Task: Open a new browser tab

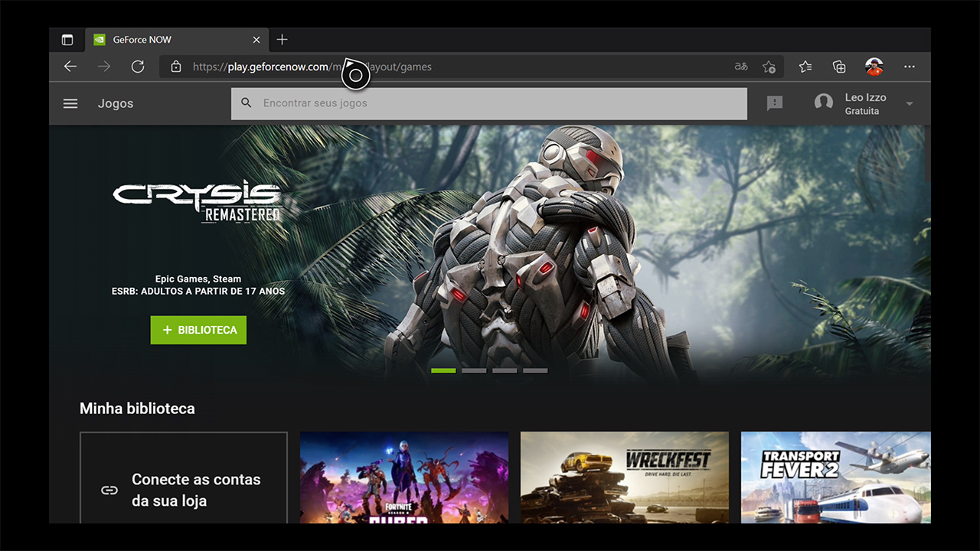Action: (282, 40)
